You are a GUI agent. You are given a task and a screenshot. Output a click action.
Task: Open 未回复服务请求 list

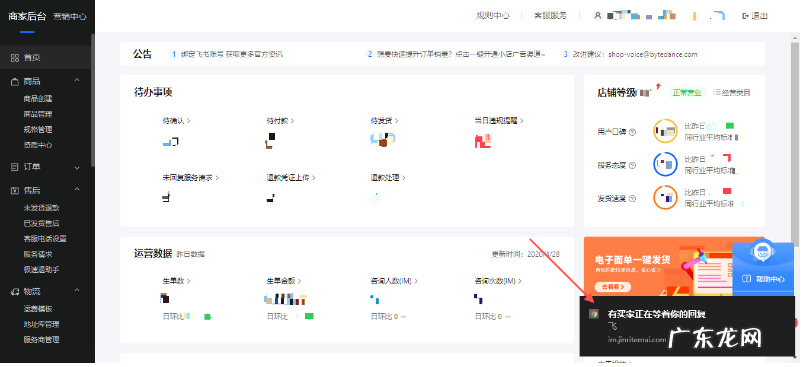click(191, 178)
